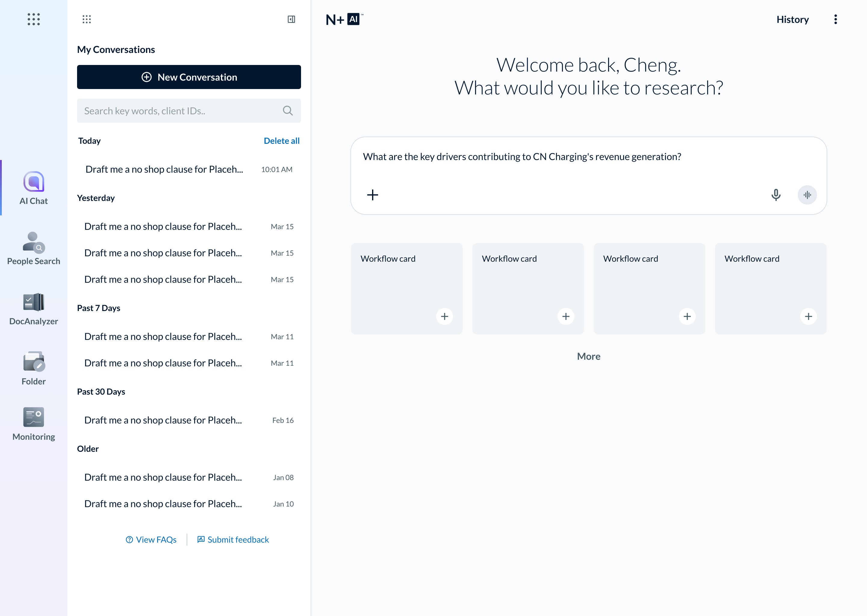Click Delete all conversations link
The width and height of the screenshot is (867, 616).
tap(281, 141)
